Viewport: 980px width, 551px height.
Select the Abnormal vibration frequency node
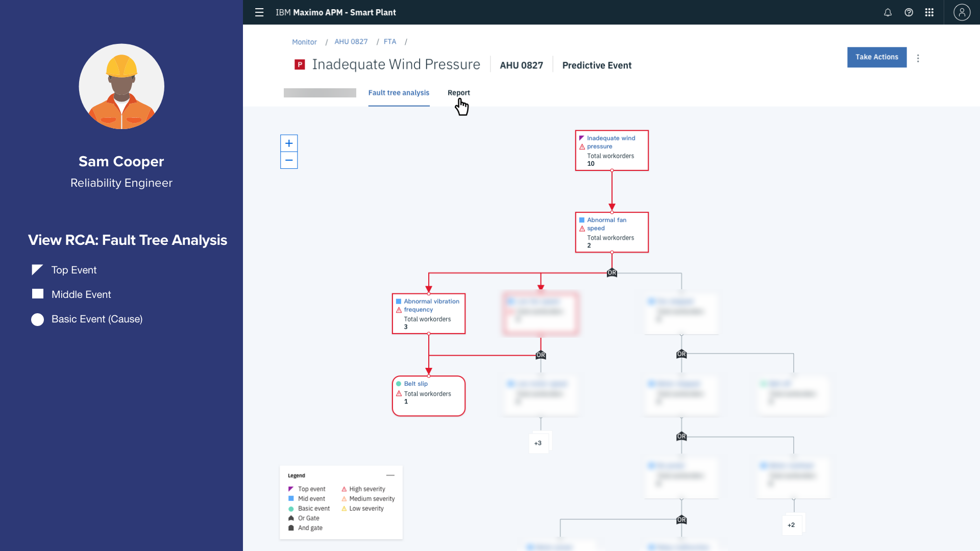(x=429, y=314)
